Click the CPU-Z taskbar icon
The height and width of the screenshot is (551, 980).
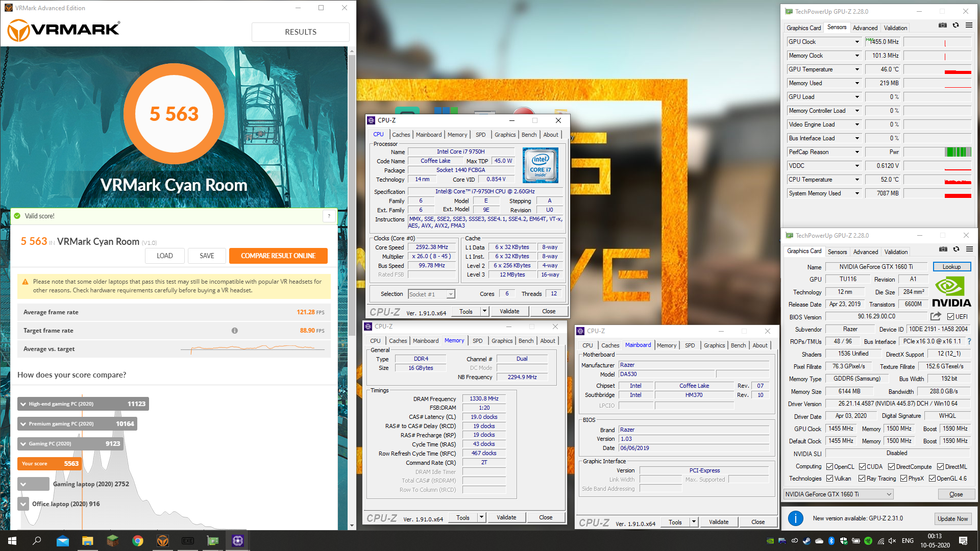point(238,541)
